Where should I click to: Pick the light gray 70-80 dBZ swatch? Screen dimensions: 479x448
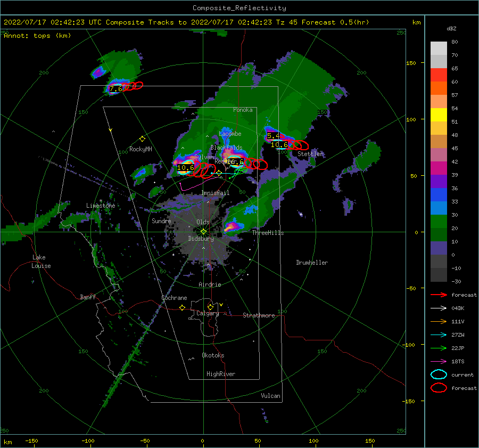(439, 48)
